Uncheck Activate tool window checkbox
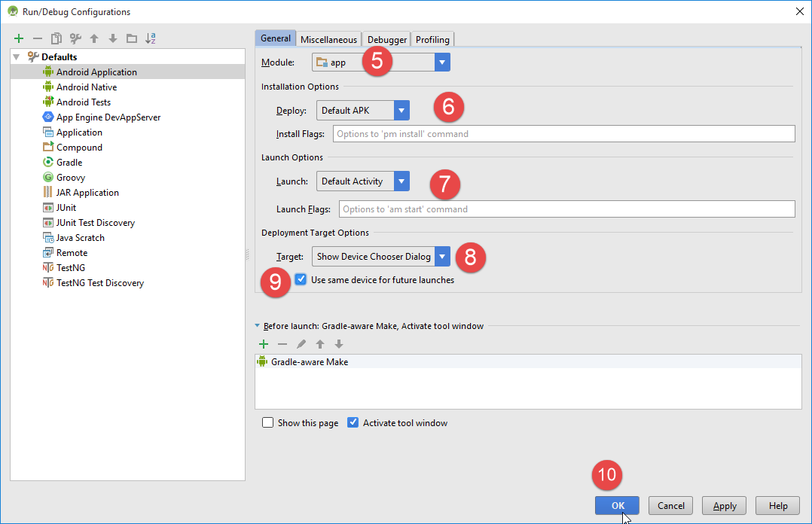The width and height of the screenshot is (812, 524). [353, 423]
